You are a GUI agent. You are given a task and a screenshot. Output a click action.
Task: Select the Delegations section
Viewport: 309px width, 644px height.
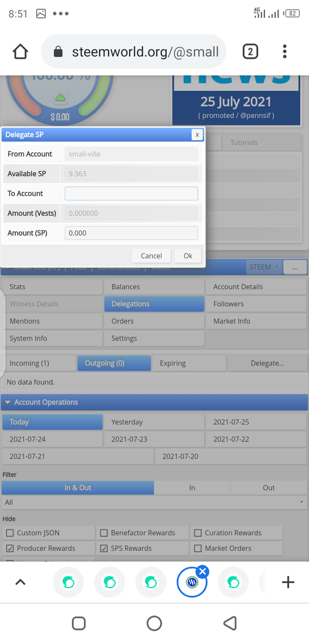(x=154, y=304)
